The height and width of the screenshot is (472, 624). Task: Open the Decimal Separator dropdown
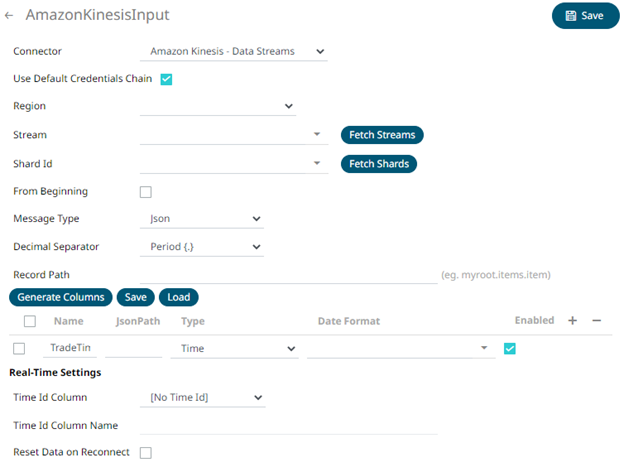[203, 246]
